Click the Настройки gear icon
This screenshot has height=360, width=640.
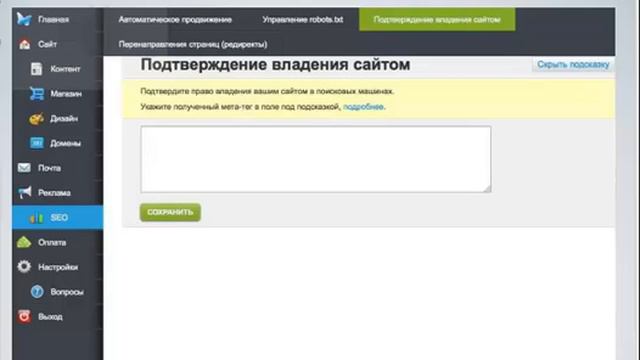click(x=24, y=267)
